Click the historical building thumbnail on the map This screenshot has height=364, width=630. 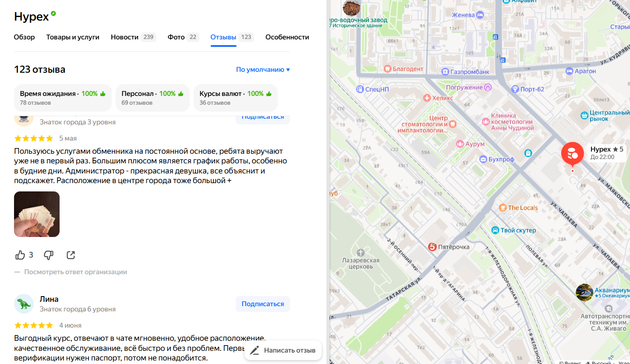pyautogui.click(x=352, y=8)
